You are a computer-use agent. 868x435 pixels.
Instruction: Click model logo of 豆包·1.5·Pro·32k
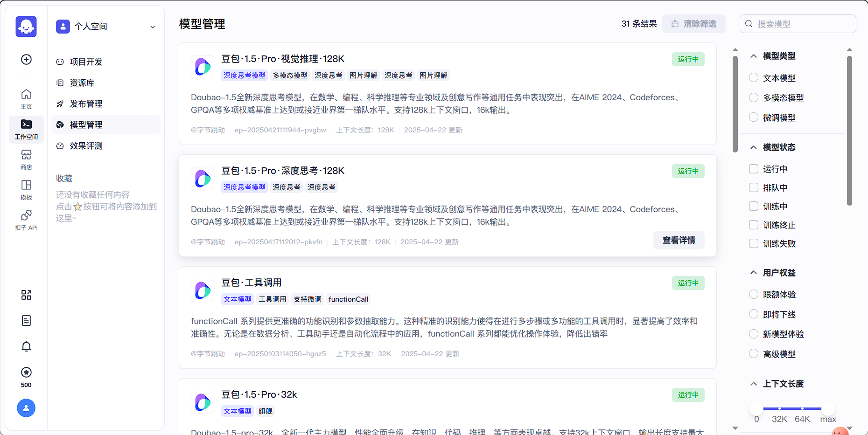click(x=203, y=402)
